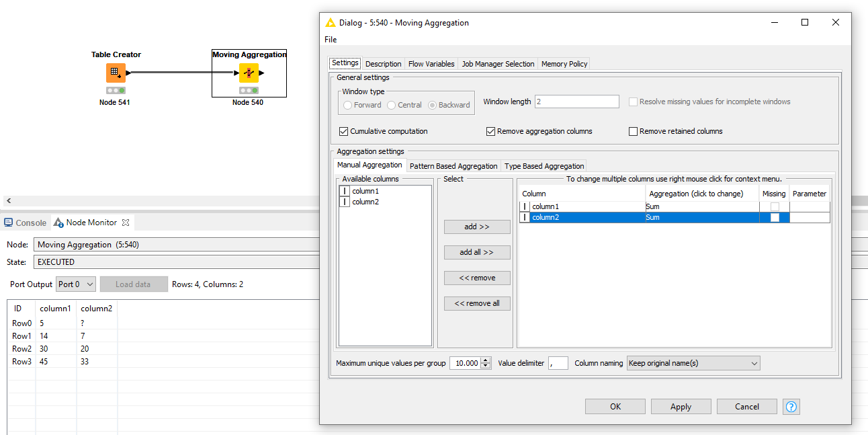Increase Maximum unique values with the stepper
This screenshot has width=868, height=435.
(486, 360)
